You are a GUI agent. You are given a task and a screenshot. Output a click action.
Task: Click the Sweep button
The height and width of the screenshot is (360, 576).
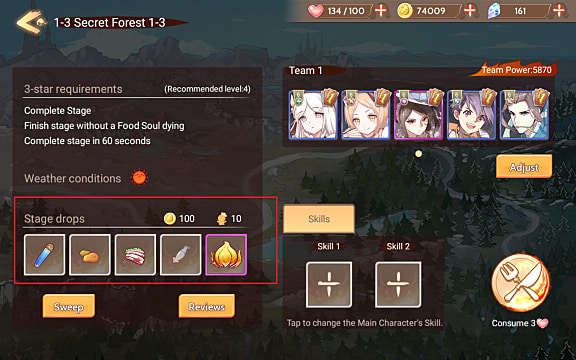[x=69, y=306]
